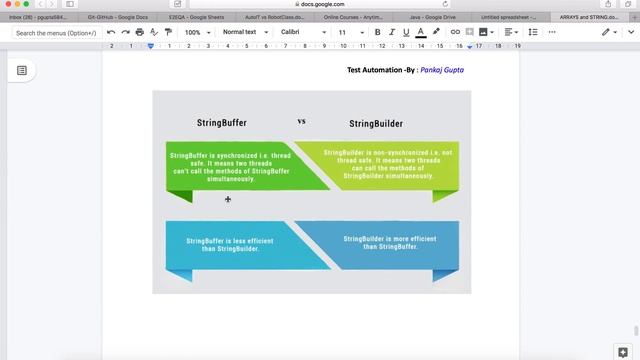Switch to the Online Courses tab
The width and height of the screenshot is (640, 360).
point(353,17)
